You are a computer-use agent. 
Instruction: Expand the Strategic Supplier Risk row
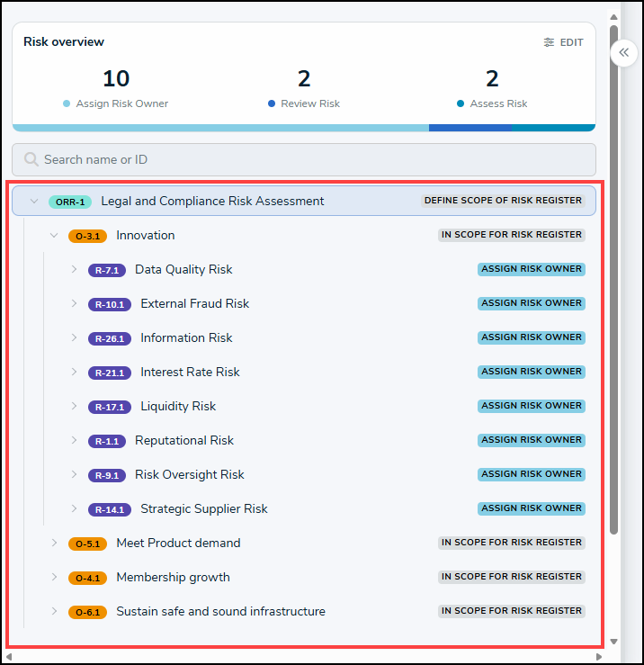(74, 508)
